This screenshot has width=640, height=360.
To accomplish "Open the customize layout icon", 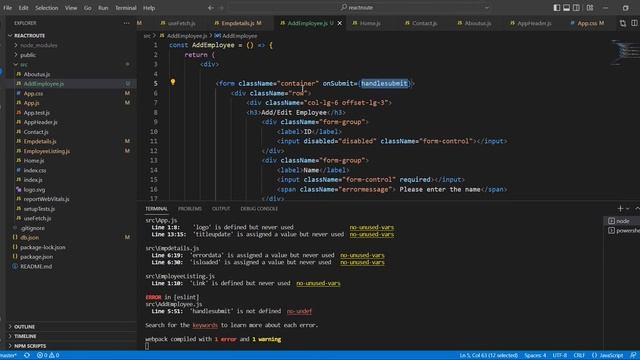I will point(590,8).
